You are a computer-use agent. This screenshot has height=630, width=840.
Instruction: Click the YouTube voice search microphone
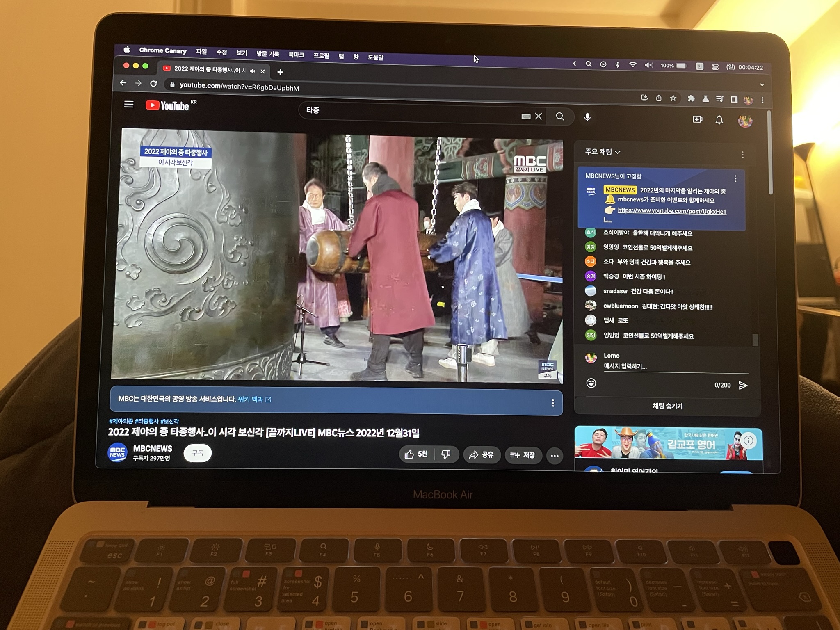[x=587, y=117]
